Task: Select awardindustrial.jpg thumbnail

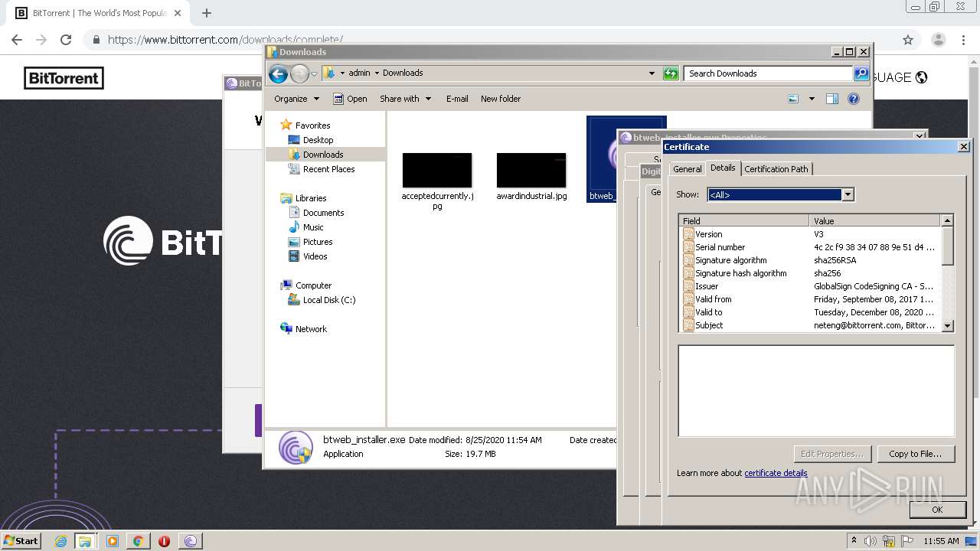Action: coord(531,171)
